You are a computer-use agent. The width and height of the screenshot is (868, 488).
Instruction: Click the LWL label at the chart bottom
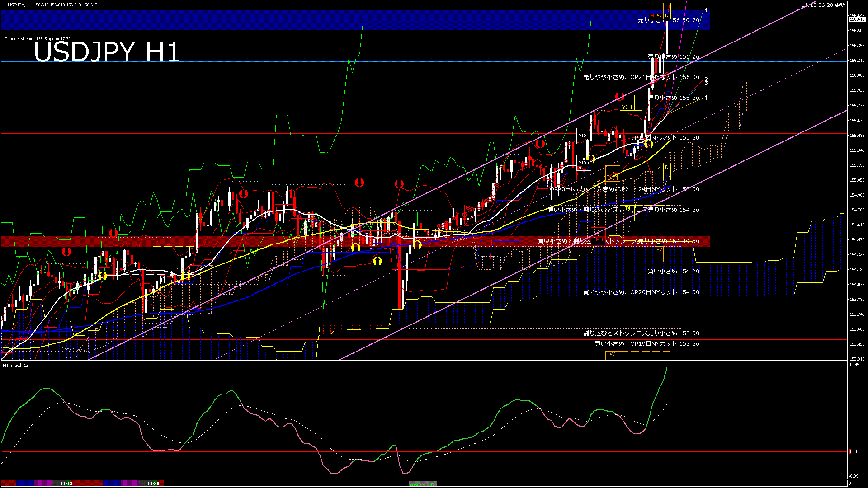(611, 355)
